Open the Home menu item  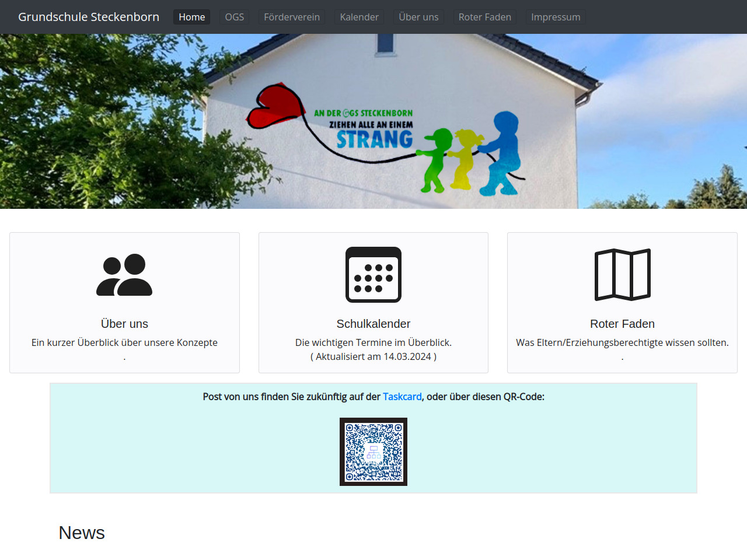(x=191, y=17)
